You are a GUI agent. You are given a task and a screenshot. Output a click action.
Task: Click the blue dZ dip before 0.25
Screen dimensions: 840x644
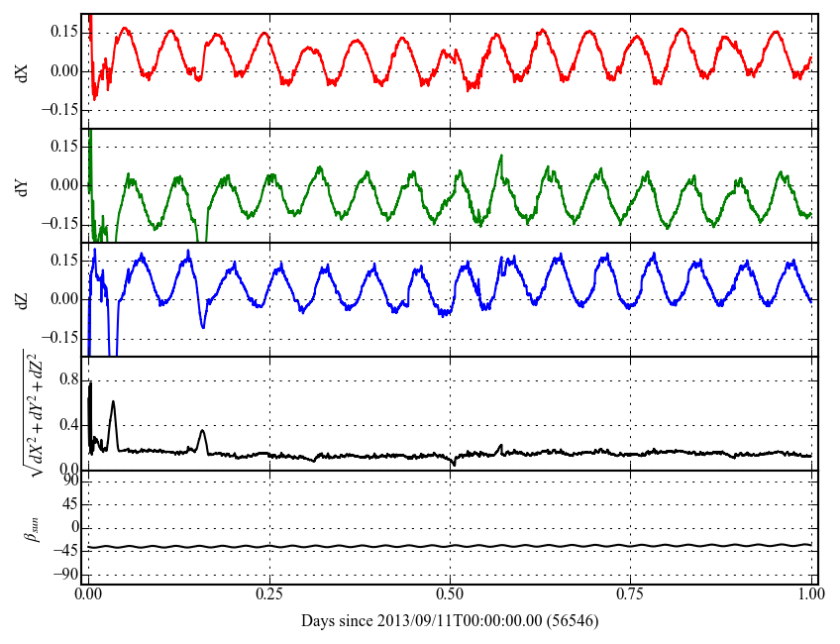point(203,326)
